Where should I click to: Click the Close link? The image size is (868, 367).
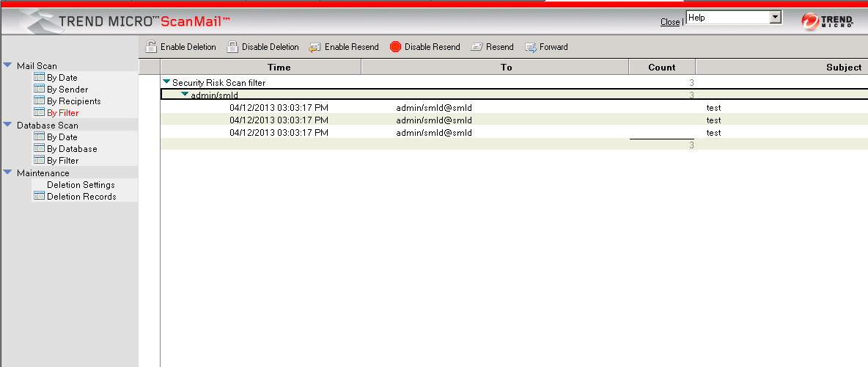[x=669, y=22]
